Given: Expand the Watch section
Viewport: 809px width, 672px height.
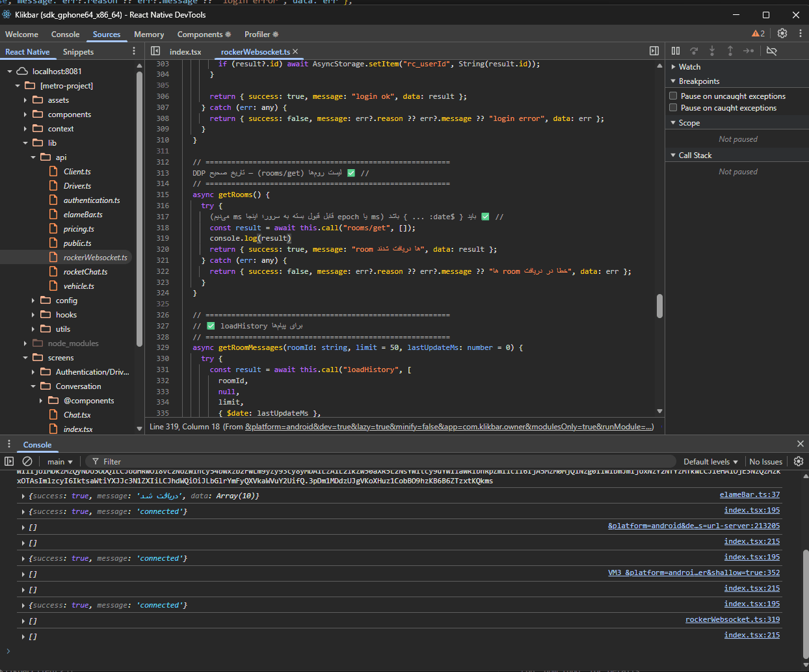Looking at the screenshot, I should pos(673,67).
